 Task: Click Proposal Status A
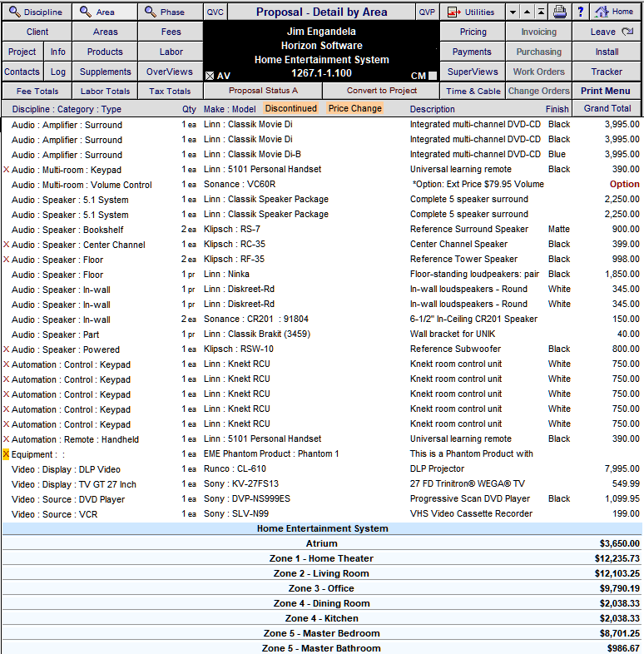click(263, 91)
